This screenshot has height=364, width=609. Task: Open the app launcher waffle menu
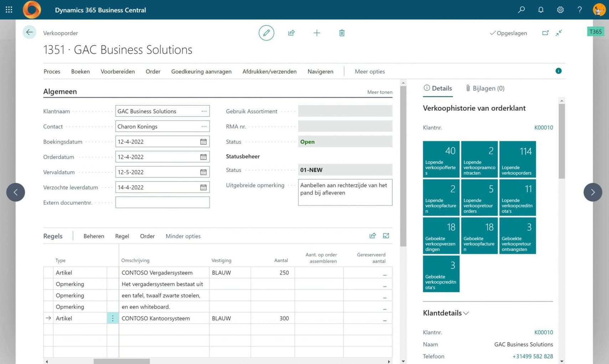tap(9, 10)
